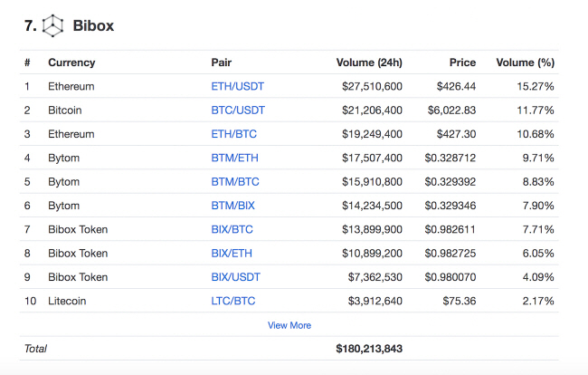
Task: Click the $0.980070 price cell
Action: tap(450, 277)
